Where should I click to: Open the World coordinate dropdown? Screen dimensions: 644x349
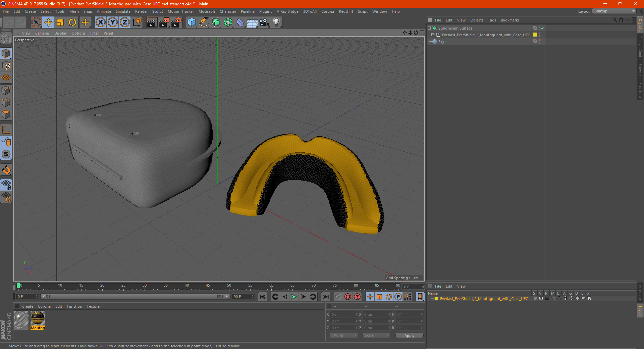point(344,335)
